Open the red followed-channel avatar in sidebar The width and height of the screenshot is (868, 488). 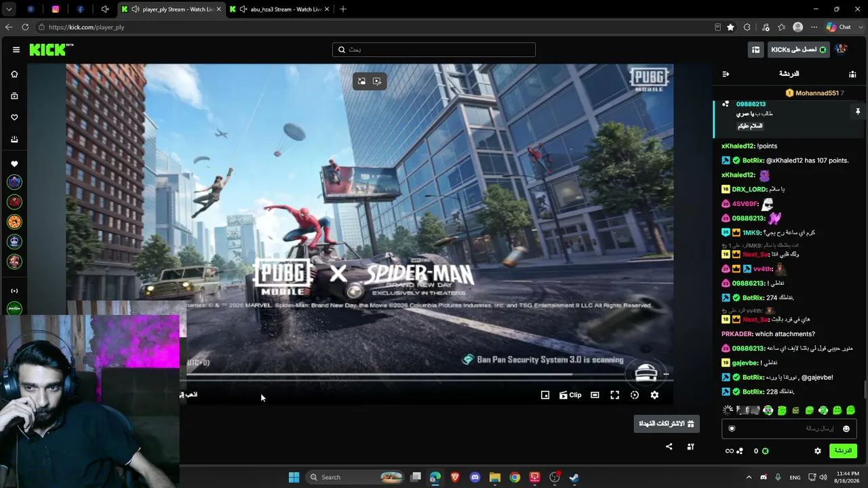[x=14, y=202]
